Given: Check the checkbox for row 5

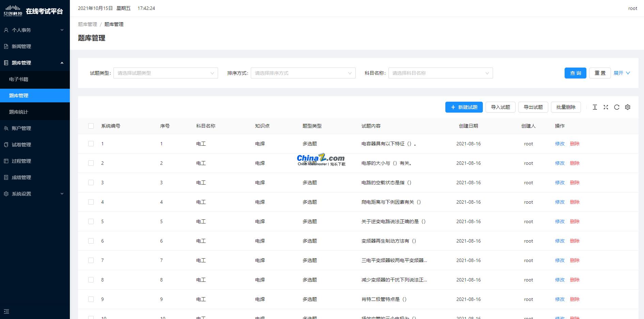Looking at the screenshot, I should 91,221.
